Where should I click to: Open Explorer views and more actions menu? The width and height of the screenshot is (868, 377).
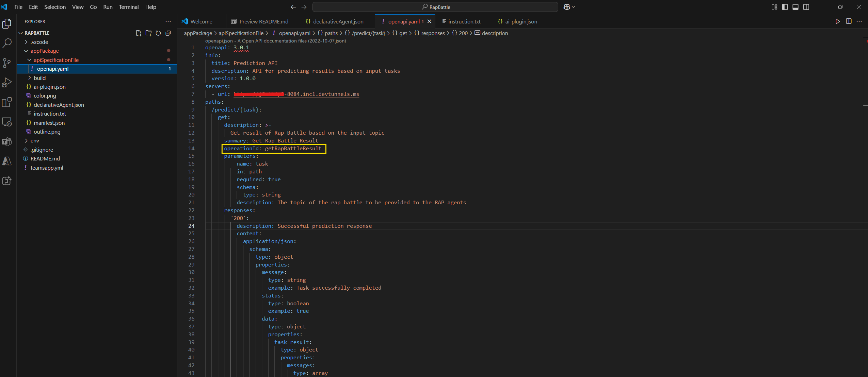(x=168, y=21)
